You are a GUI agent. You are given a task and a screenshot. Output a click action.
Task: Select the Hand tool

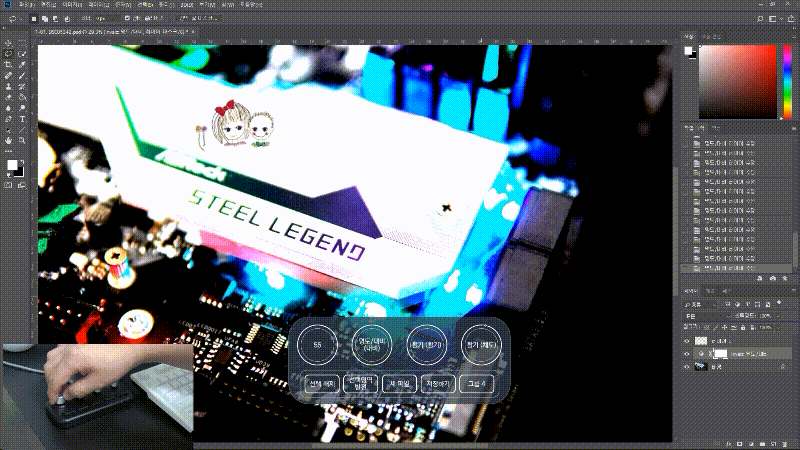pyautogui.click(x=8, y=140)
